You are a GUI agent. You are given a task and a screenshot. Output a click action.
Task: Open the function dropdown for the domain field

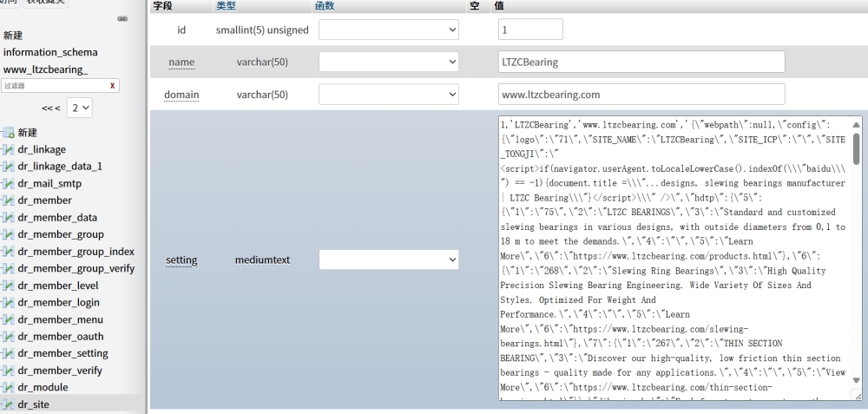click(389, 94)
